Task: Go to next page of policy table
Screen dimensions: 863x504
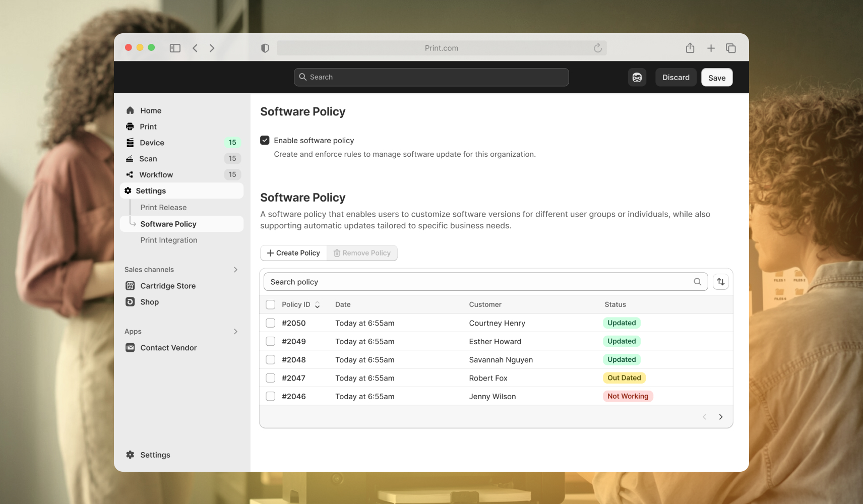Action: [x=720, y=417]
